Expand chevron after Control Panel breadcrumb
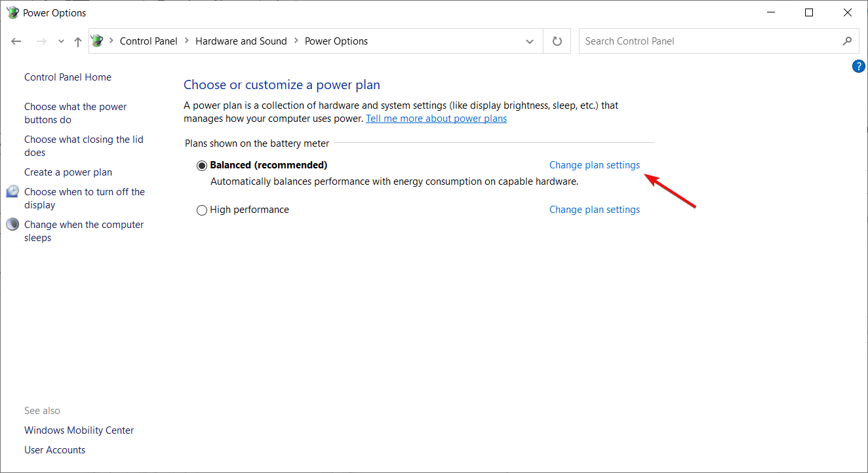This screenshot has width=868, height=473. click(186, 41)
